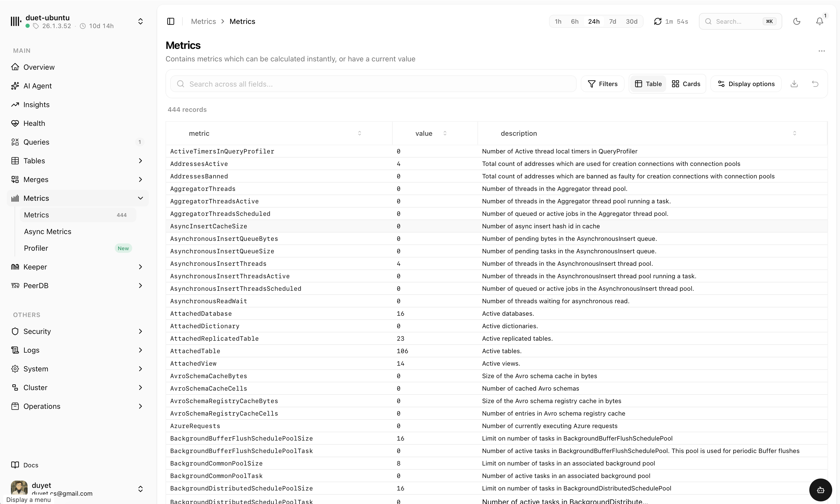Toggle the sidebar panel icon
840x504 pixels.
pos(171,21)
